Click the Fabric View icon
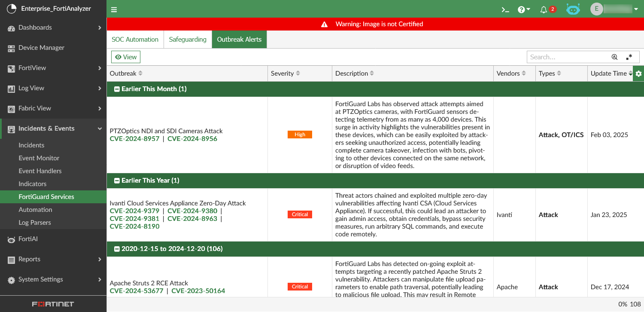644x312 pixels. (12, 109)
